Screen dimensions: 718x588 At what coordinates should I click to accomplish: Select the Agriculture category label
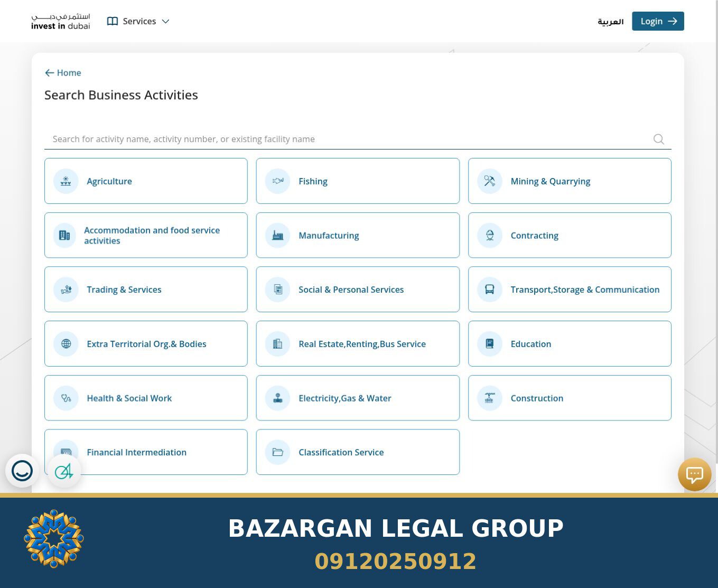(109, 181)
